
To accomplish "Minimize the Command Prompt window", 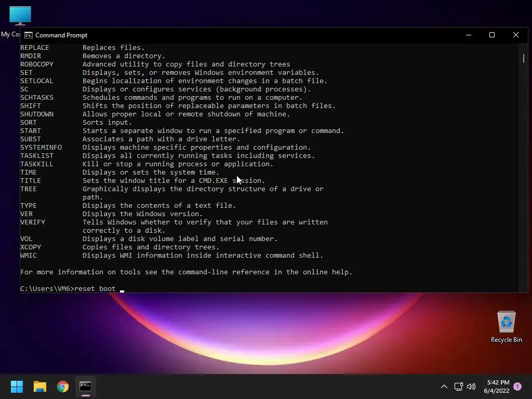I will click(x=469, y=35).
